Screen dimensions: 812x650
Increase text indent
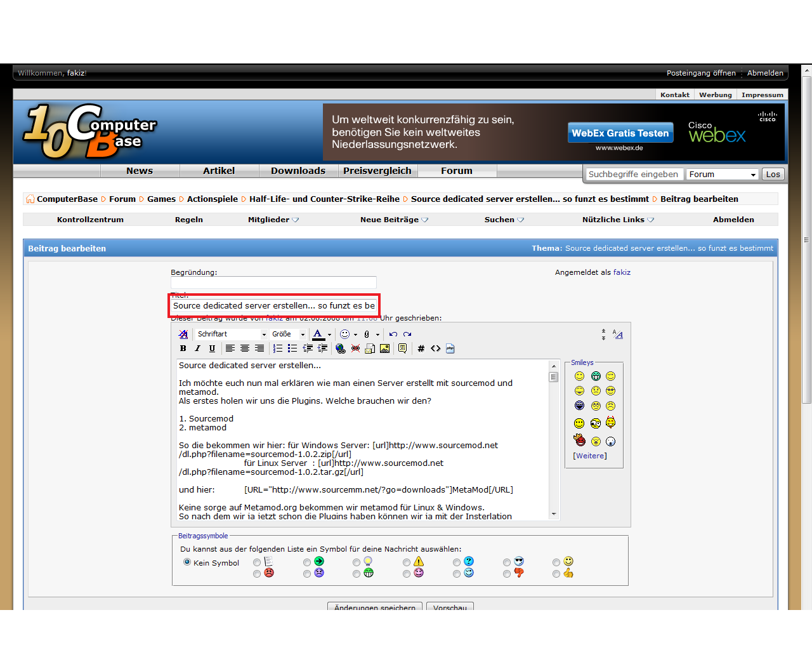point(322,348)
